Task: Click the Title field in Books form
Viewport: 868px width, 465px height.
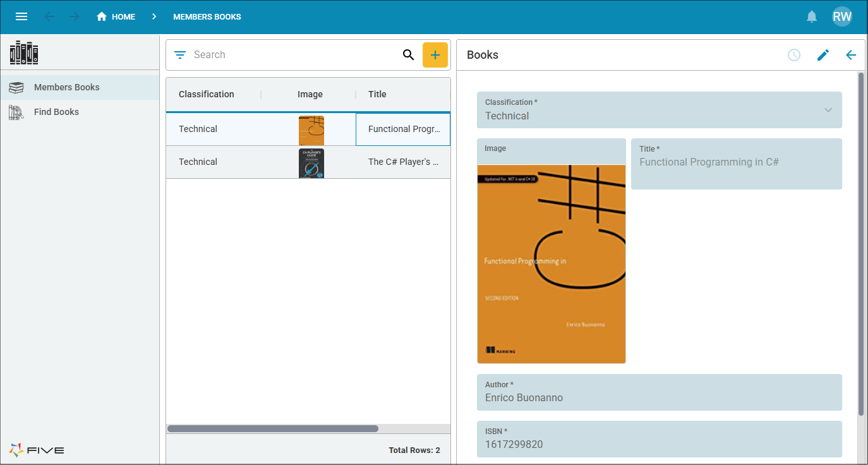Action: click(737, 164)
